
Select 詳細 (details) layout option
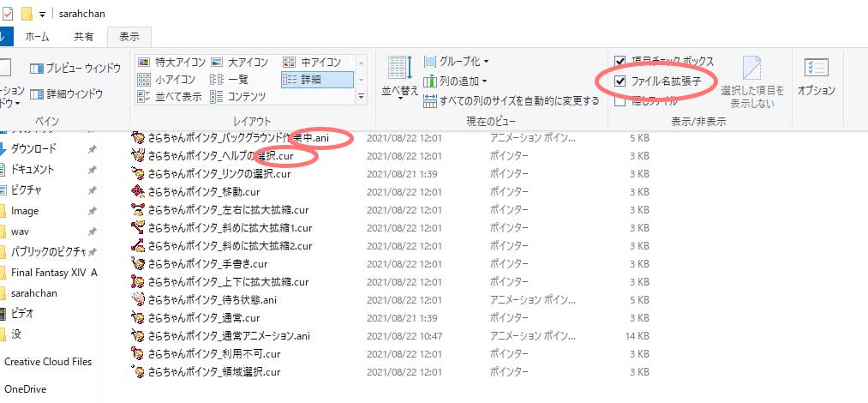click(315, 80)
